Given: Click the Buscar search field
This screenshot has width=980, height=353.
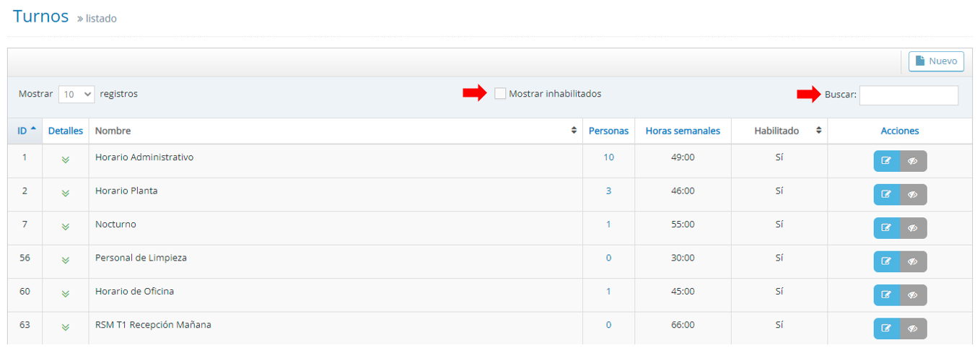Looking at the screenshot, I should [909, 95].
